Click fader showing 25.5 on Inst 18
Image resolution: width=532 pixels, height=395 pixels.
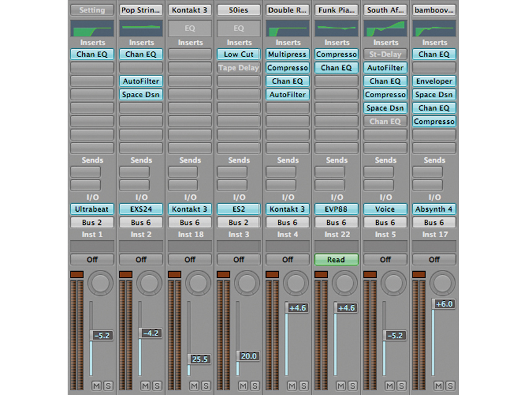click(199, 359)
